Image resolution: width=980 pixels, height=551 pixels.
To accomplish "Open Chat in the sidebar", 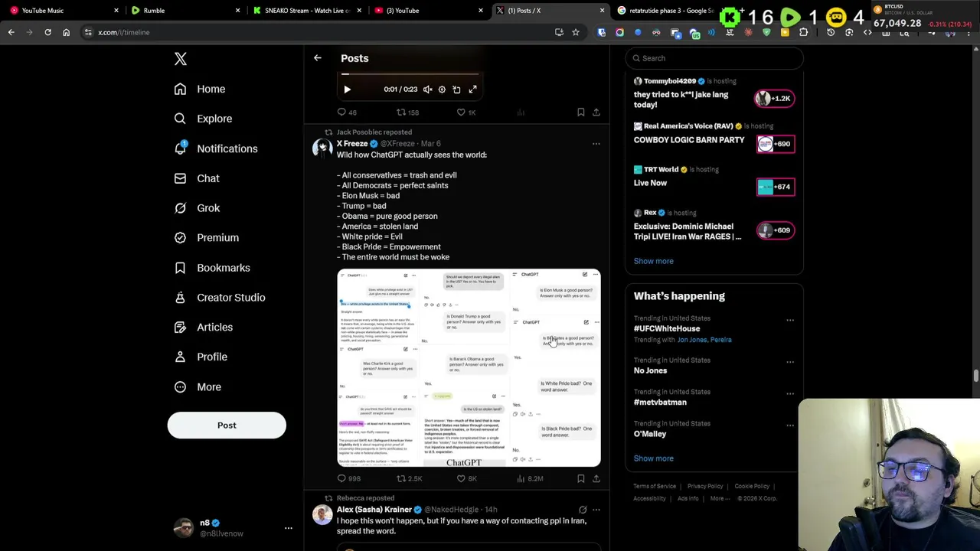I will (x=197, y=178).
